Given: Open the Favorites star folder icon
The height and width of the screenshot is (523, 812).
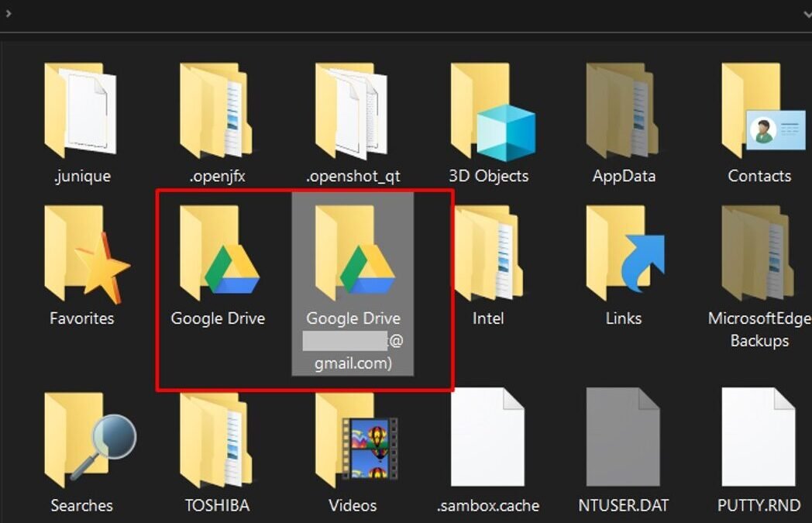Looking at the screenshot, I should click(x=87, y=253).
